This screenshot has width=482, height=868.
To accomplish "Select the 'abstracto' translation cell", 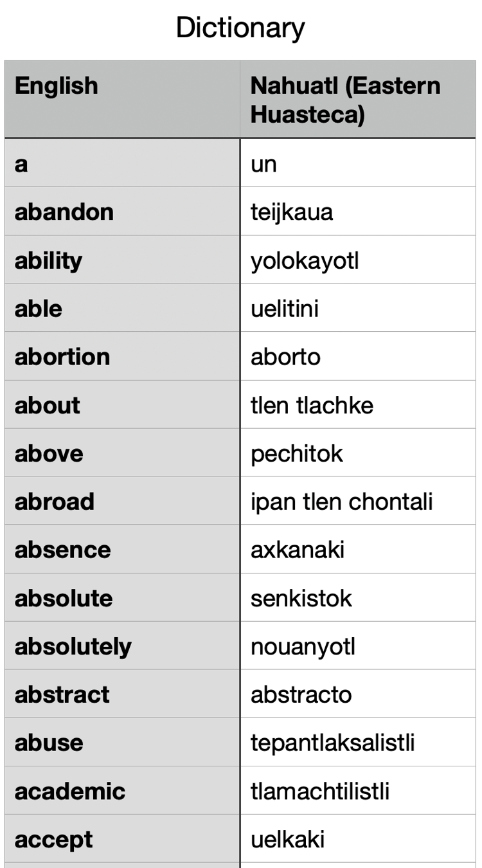I will (x=301, y=694).
